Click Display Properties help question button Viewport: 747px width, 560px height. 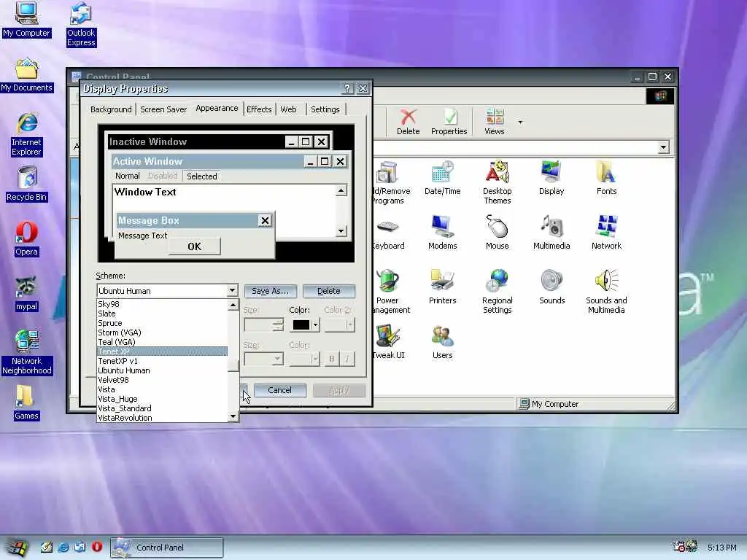tap(347, 88)
